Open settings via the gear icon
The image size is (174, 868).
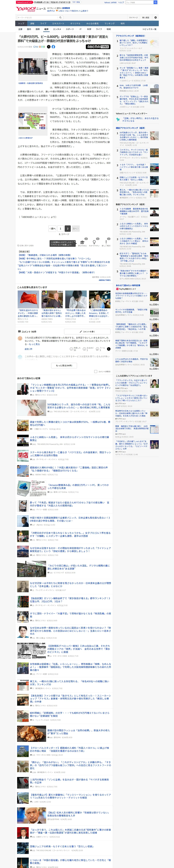155,18
